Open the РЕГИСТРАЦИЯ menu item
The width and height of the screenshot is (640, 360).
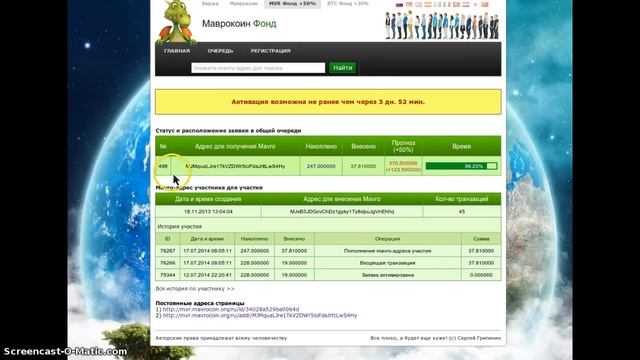(271, 51)
